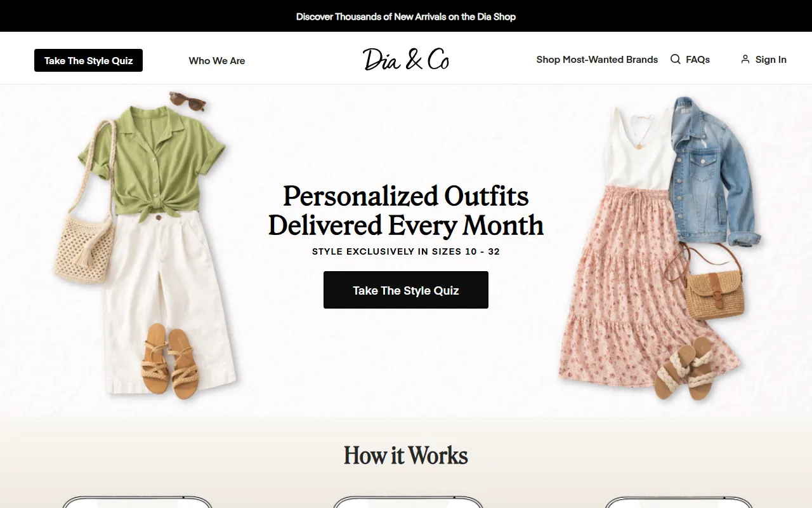Click the center phone mockup under How it Works
812x508 pixels.
click(x=406, y=502)
